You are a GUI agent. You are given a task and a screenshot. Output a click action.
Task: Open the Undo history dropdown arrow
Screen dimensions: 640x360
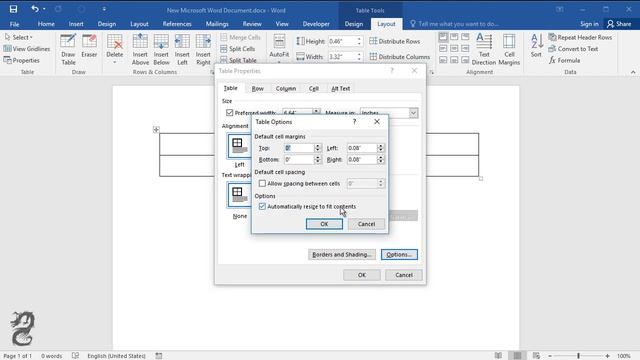tap(44, 9)
